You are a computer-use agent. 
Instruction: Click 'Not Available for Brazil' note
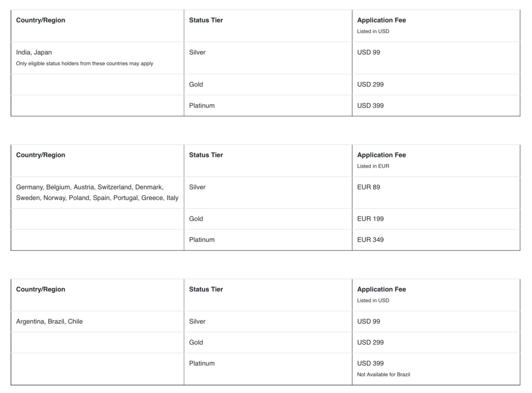tap(383, 374)
